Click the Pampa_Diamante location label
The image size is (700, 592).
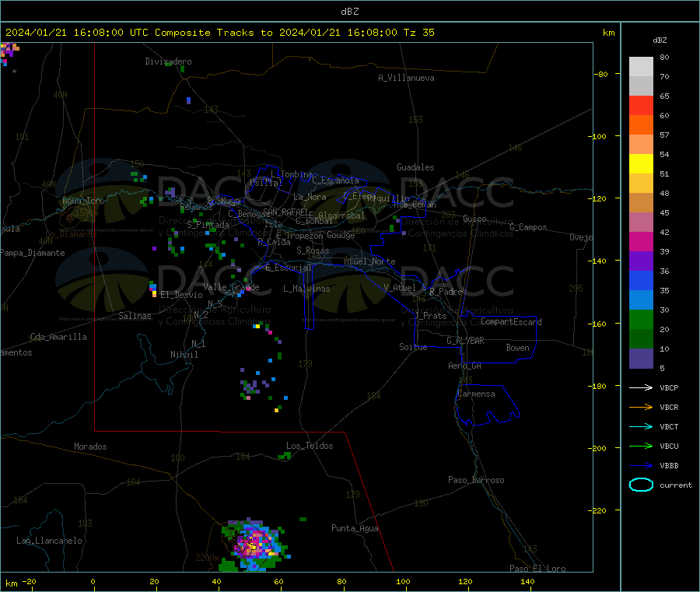(x=33, y=253)
